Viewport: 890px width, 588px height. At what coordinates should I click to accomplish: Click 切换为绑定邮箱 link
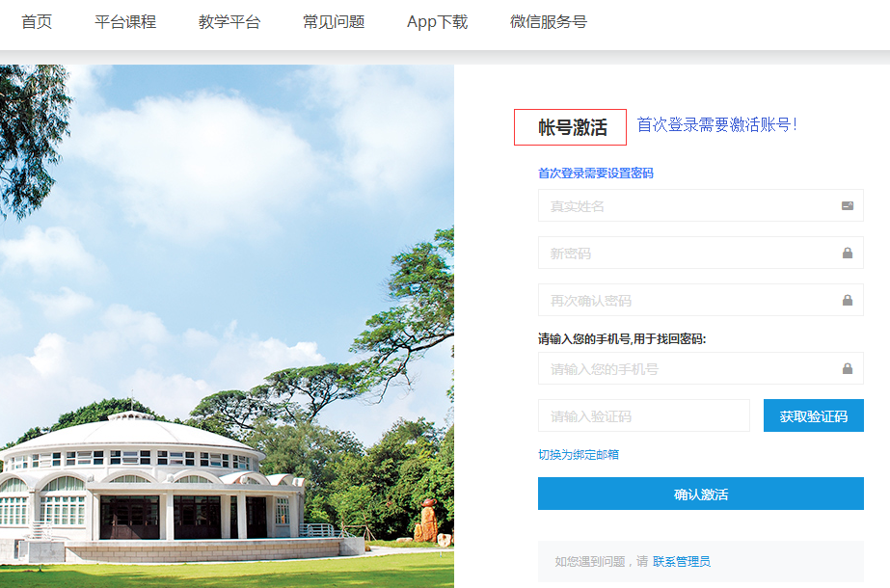(x=579, y=455)
